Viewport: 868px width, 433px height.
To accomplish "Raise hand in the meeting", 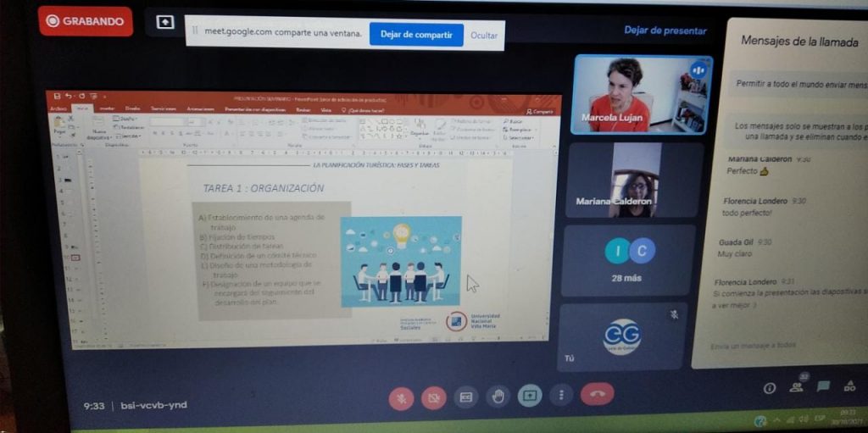I will [498, 396].
